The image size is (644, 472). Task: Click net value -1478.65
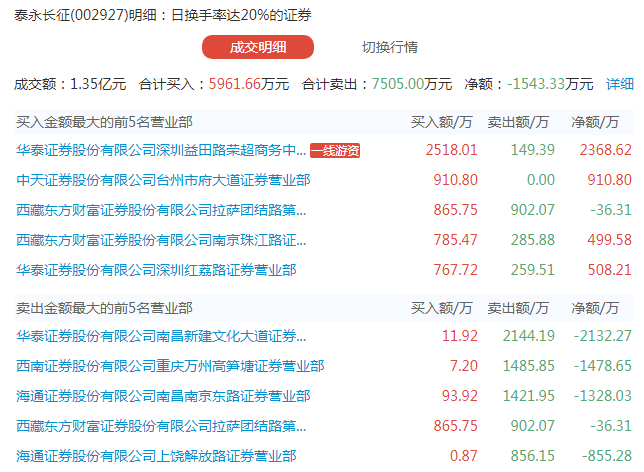click(x=603, y=366)
